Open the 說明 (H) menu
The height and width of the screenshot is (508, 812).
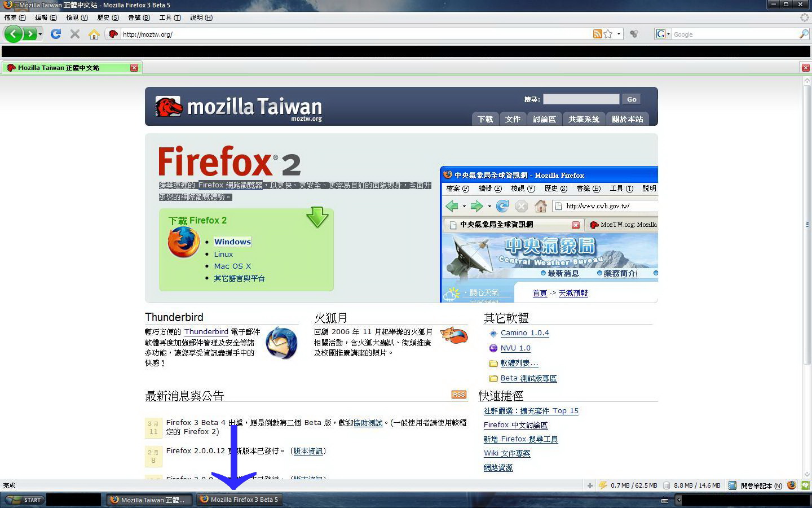(201, 17)
